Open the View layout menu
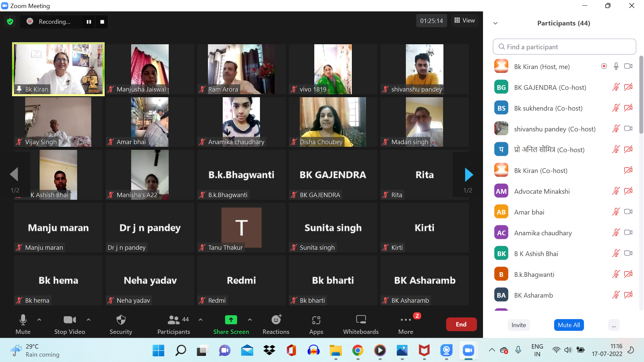The width and height of the screenshot is (644, 362). [x=465, y=20]
